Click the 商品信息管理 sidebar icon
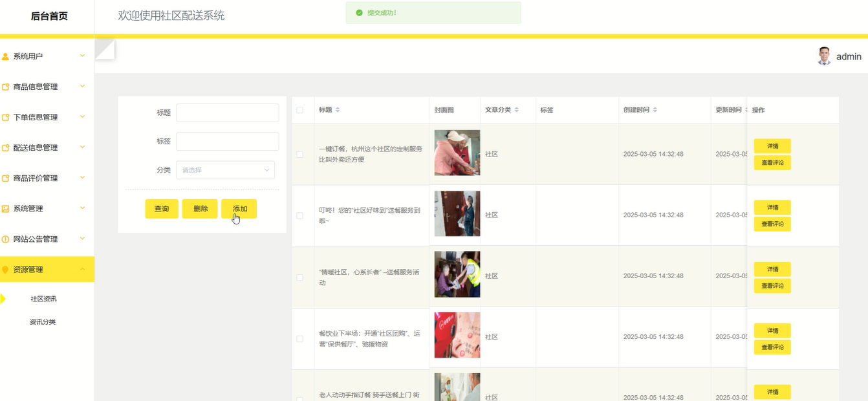868x401 pixels. (x=6, y=87)
